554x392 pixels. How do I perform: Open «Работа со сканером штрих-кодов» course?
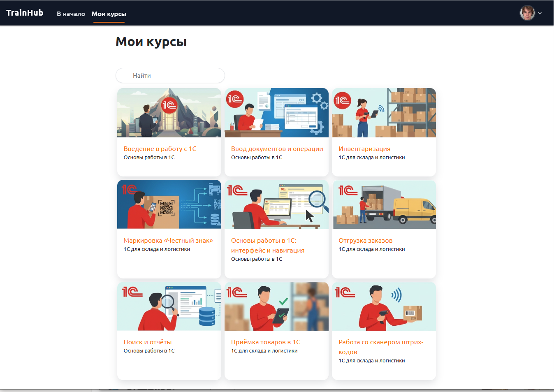coord(380,347)
